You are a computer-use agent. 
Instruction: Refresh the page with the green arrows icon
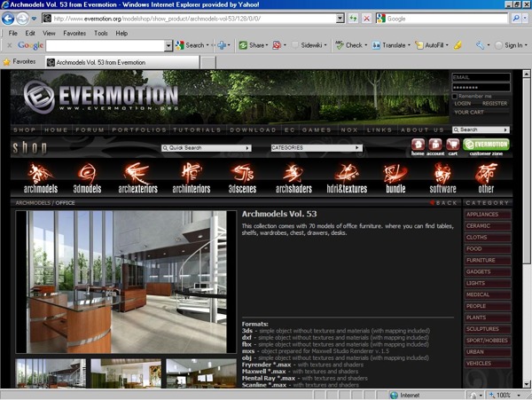point(354,19)
